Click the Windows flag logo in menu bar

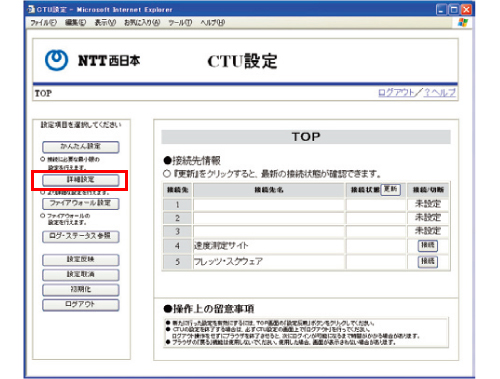click(463, 23)
